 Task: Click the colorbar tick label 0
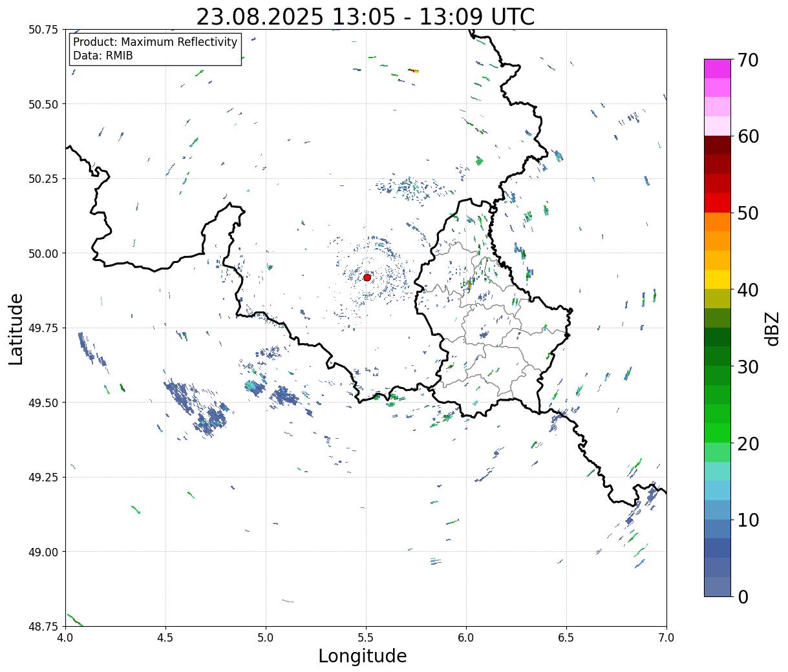pos(743,597)
